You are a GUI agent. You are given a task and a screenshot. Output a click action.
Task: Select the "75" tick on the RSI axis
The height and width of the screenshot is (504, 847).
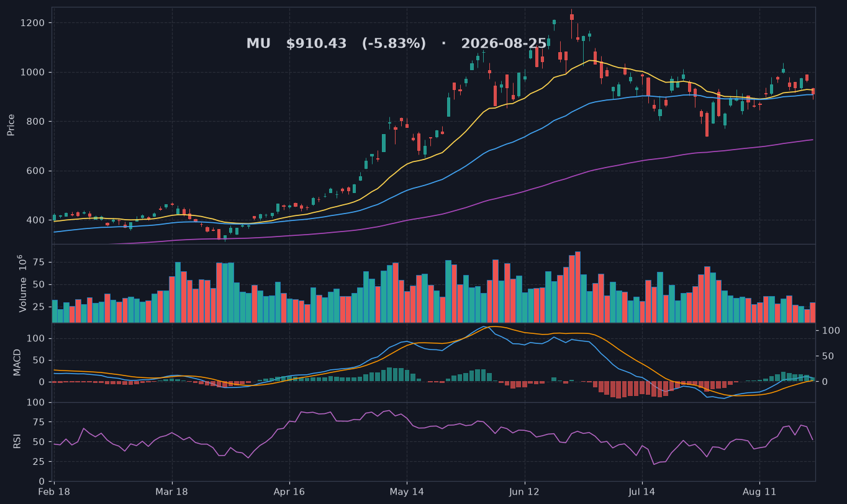[38, 422]
